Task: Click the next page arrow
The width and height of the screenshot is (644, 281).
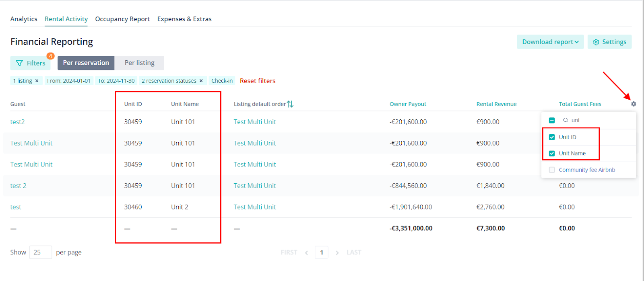Action: [337, 253]
